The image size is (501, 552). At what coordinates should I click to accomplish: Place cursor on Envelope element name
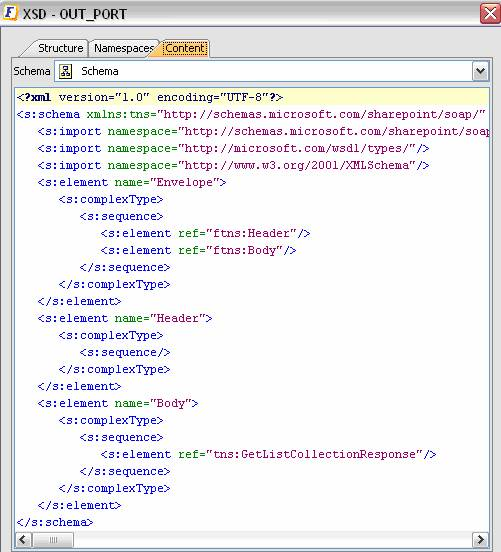coord(184,182)
